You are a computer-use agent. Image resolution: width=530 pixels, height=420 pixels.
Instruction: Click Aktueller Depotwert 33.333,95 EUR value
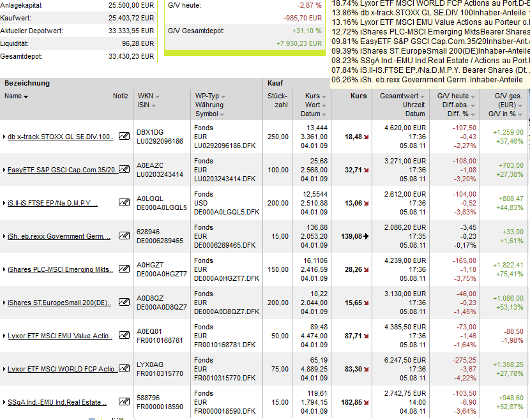(131, 31)
